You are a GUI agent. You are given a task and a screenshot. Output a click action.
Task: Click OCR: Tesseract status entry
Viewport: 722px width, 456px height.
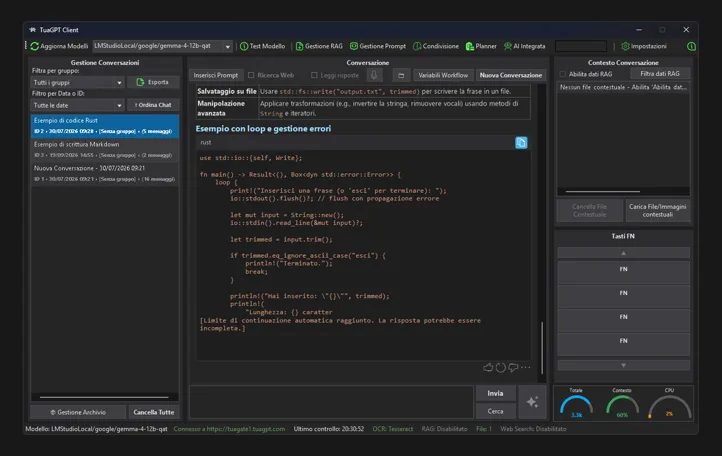click(x=393, y=429)
